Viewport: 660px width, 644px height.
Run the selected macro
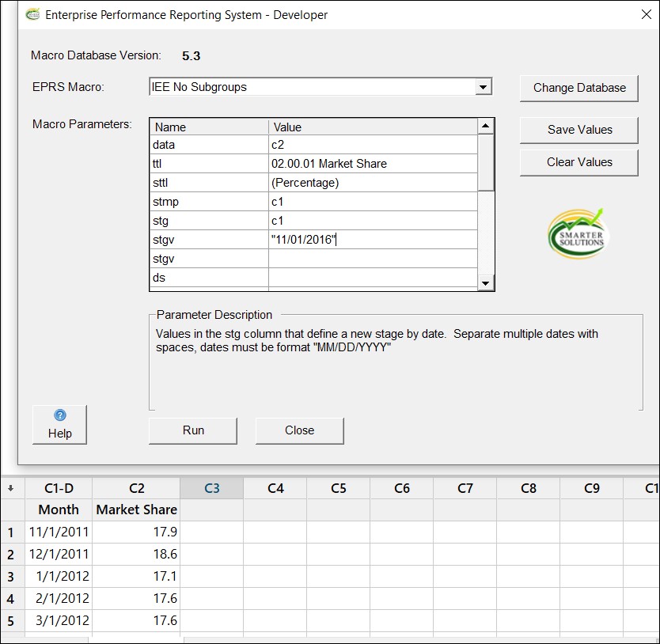[x=192, y=430]
